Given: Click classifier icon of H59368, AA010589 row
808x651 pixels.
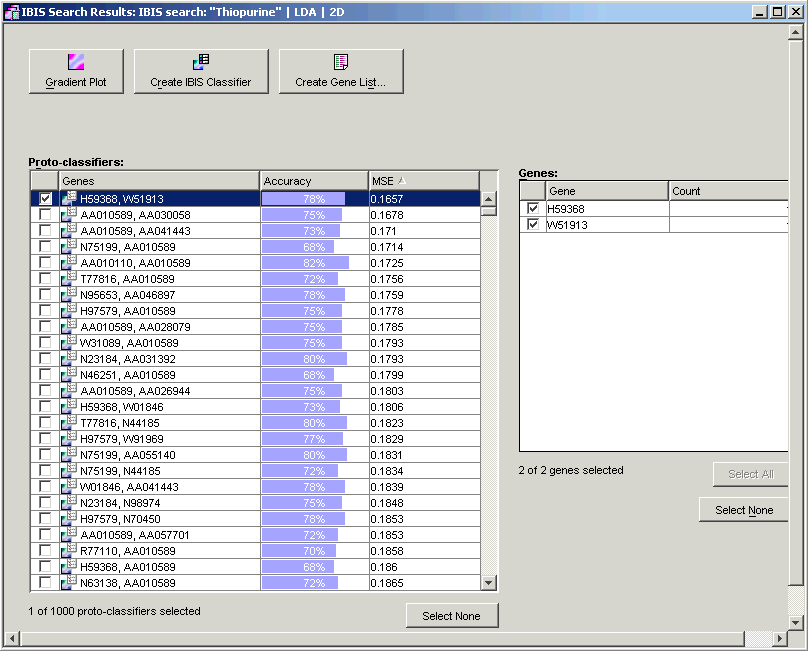Looking at the screenshot, I should click(69, 565).
